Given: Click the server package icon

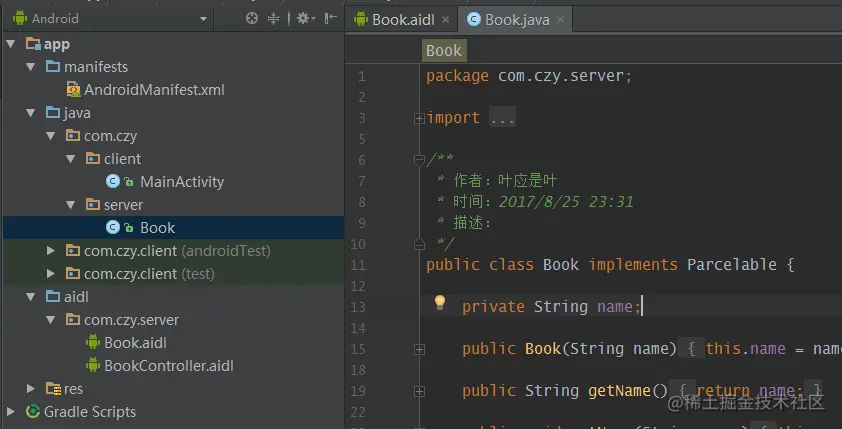Looking at the screenshot, I should 92,205.
